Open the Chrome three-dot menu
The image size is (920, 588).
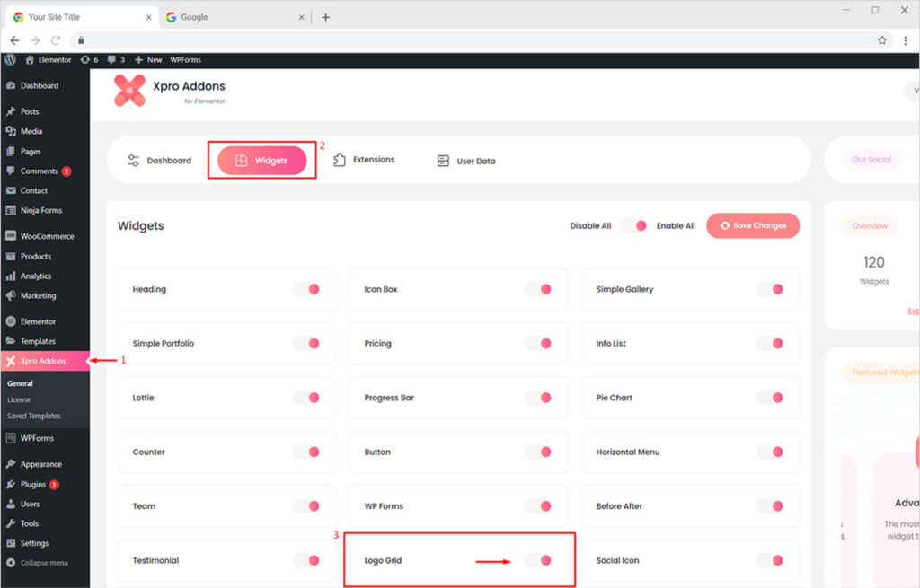coord(905,40)
